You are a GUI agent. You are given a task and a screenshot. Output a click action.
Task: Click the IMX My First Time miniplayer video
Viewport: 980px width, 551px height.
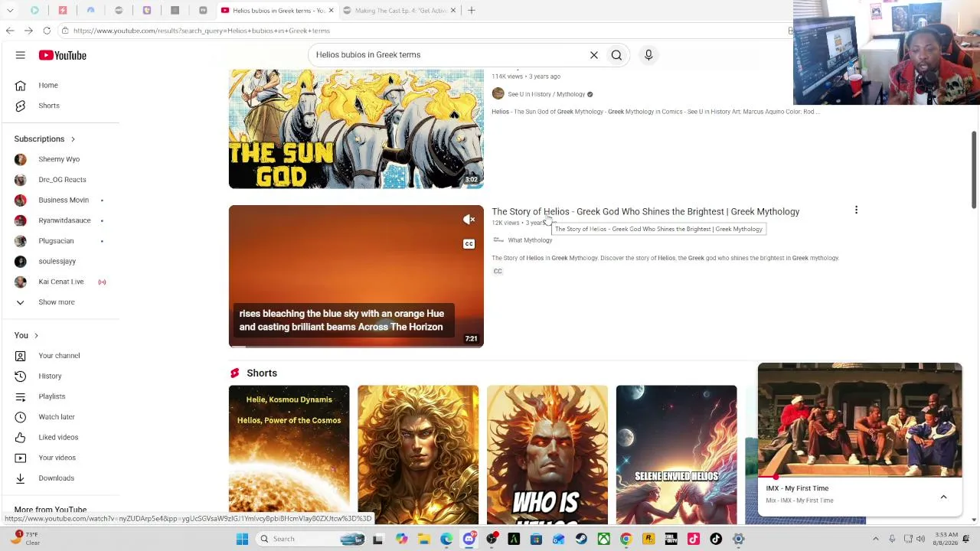(860, 420)
